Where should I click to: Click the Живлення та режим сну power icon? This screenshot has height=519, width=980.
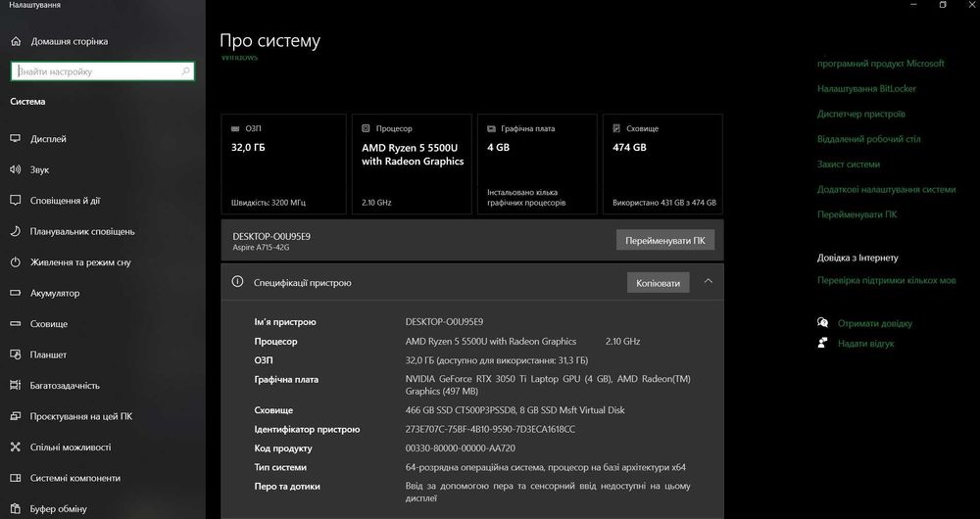[16, 262]
